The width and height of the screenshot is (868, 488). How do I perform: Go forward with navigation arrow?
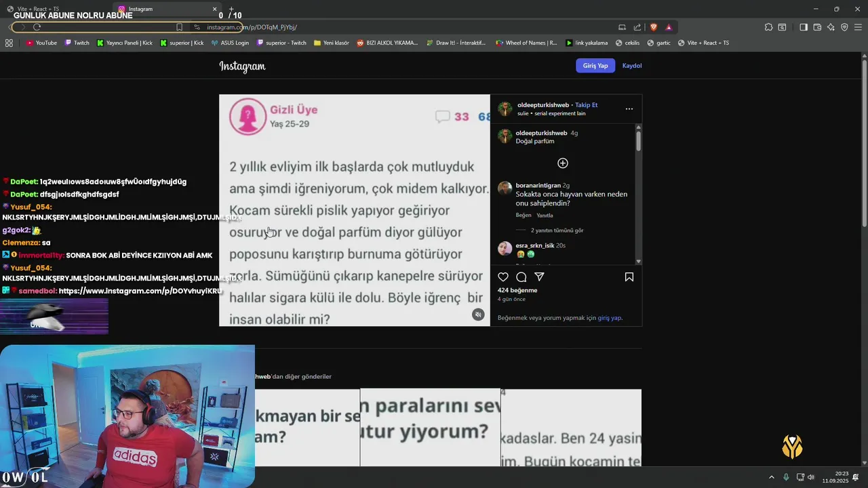tap(22, 27)
